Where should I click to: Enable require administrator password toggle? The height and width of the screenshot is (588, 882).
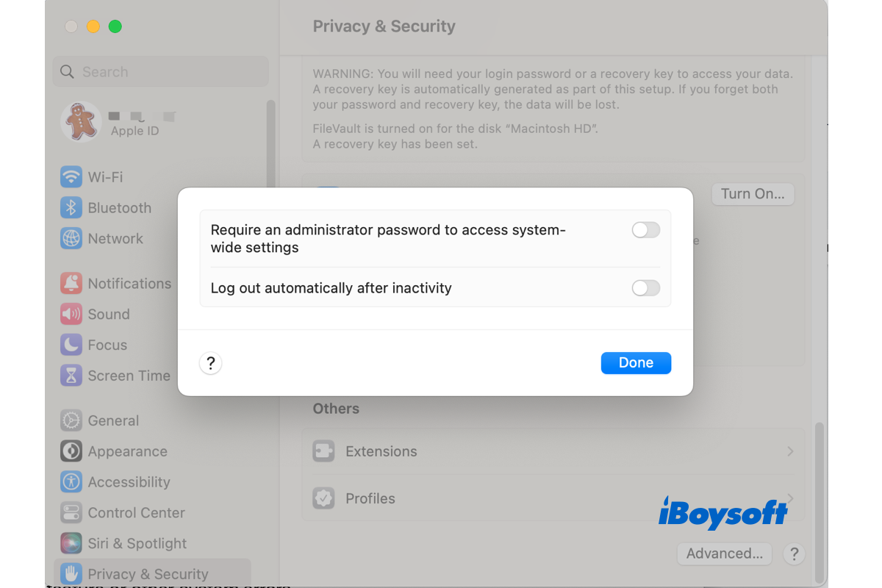tap(645, 231)
